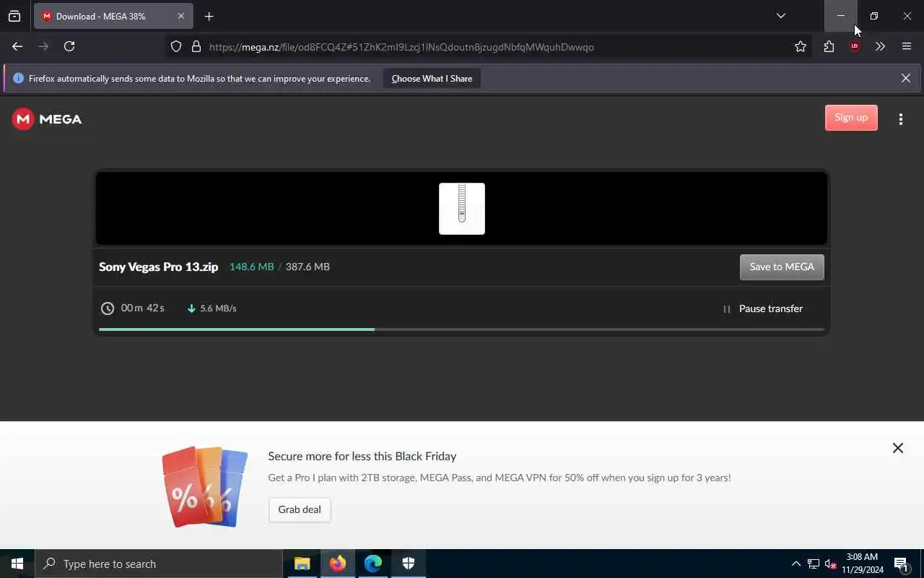Click the Sign up button

pyautogui.click(x=851, y=118)
